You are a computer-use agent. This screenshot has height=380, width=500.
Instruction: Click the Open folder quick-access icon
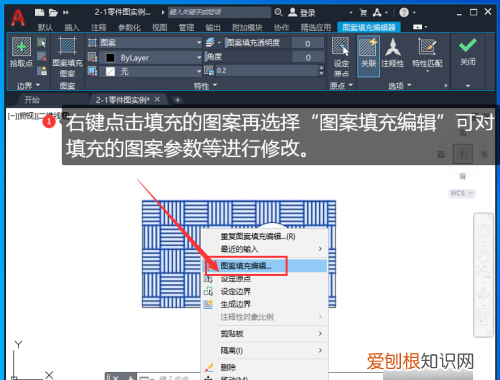click(53, 13)
